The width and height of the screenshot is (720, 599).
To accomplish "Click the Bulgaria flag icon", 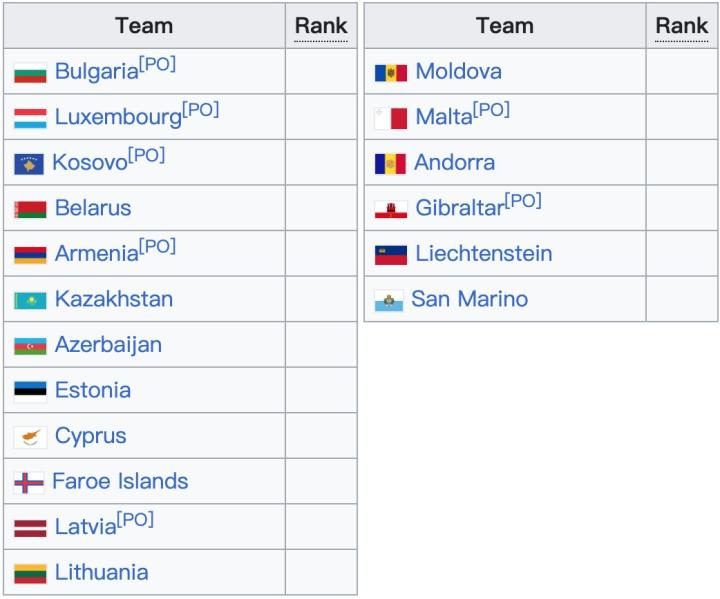I will (30, 73).
